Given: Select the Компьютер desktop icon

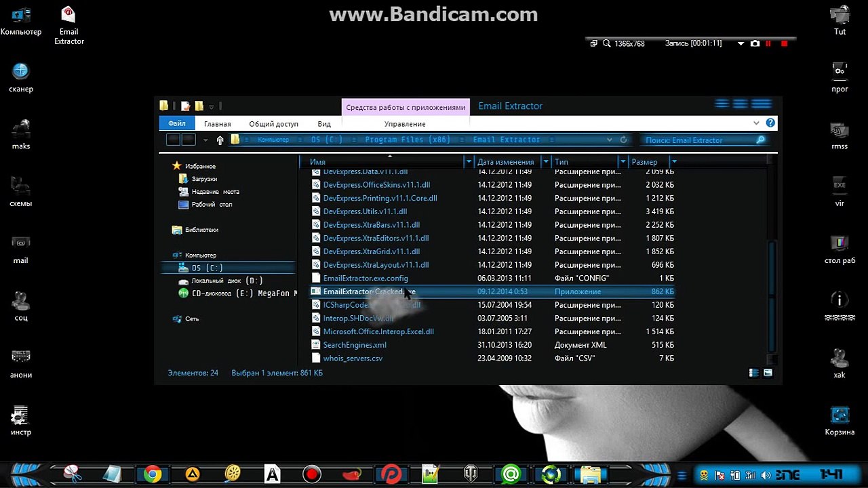Looking at the screenshot, I should click(20, 20).
